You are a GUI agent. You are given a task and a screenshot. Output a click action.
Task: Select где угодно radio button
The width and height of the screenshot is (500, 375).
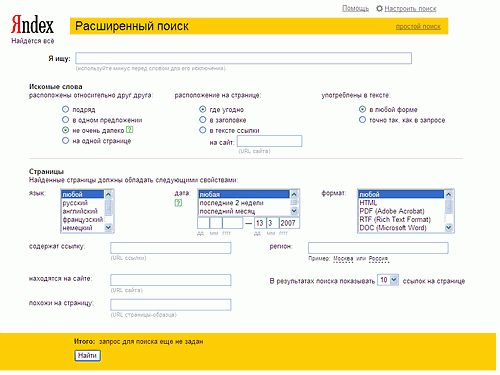[x=203, y=109]
